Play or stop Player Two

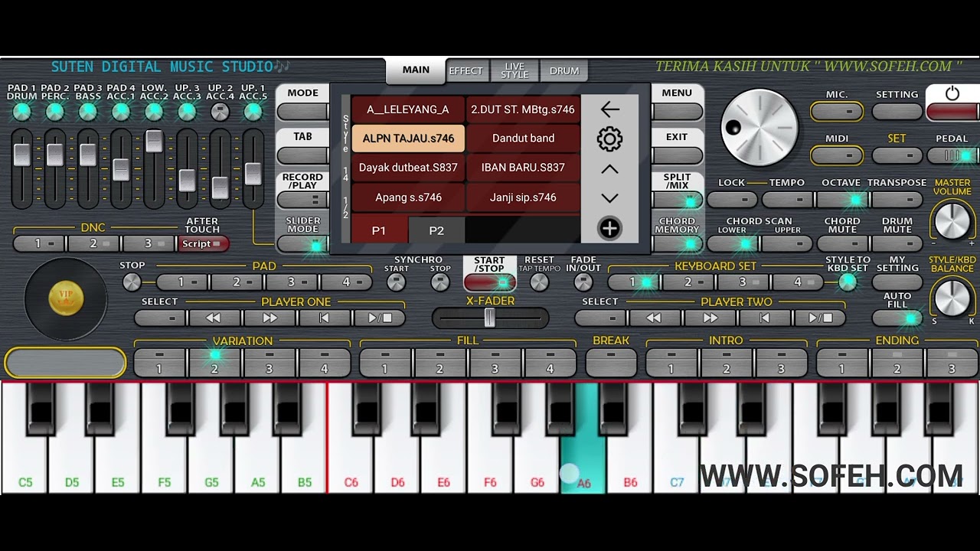pyautogui.click(x=820, y=318)
